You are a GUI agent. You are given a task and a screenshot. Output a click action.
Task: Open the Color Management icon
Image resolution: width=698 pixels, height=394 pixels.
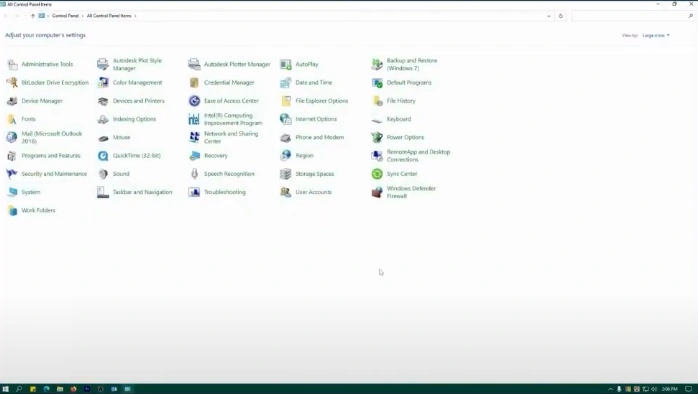coord(103,83)
